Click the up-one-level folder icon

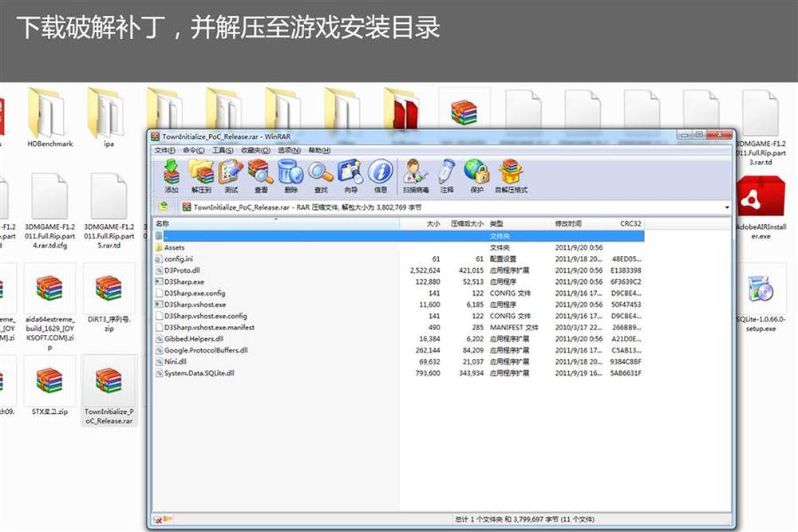tap(164, 207)
